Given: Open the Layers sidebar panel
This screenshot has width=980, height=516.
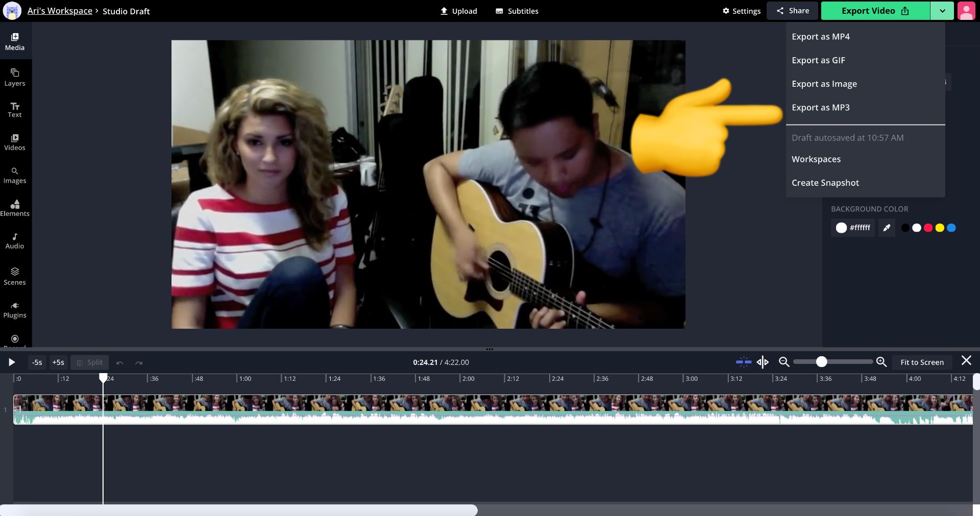Looking at the screenshot, I should (x=15, y=77).
